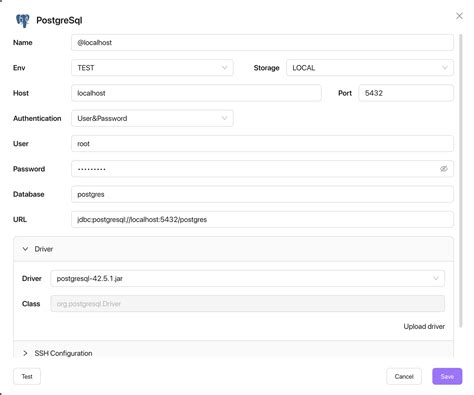Screen dimensions: 474x395
Task: Close the PostgreSql connection dialog
Action: pos(459,16)
